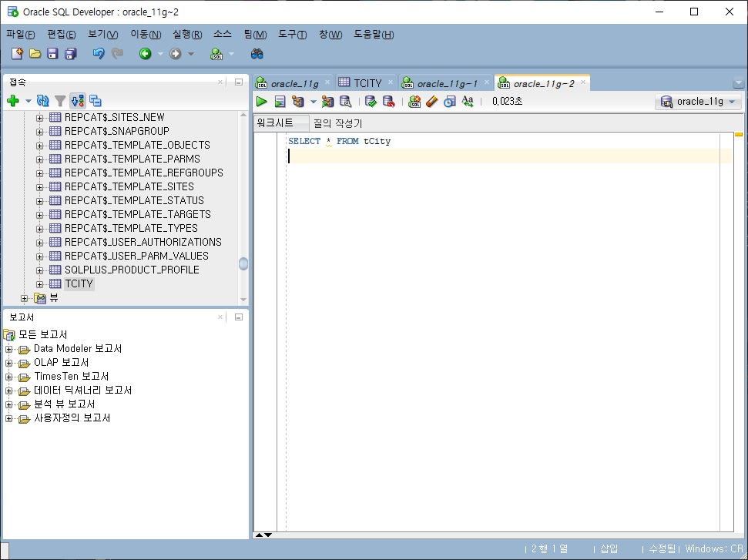Image resolution: width=748 pixels, height=560 pixels.
Task: Expand OLAP 보고서 folder
Action: [8, 363]
